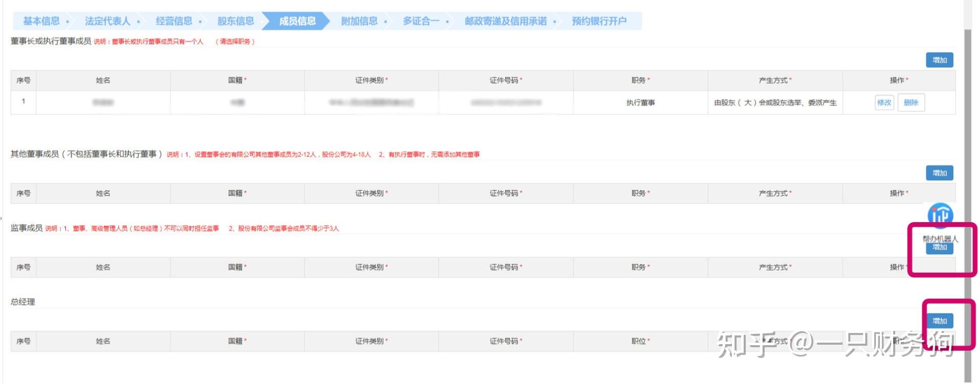Click 职务 header in 其他董事成员 table

[x=640, y=193]
